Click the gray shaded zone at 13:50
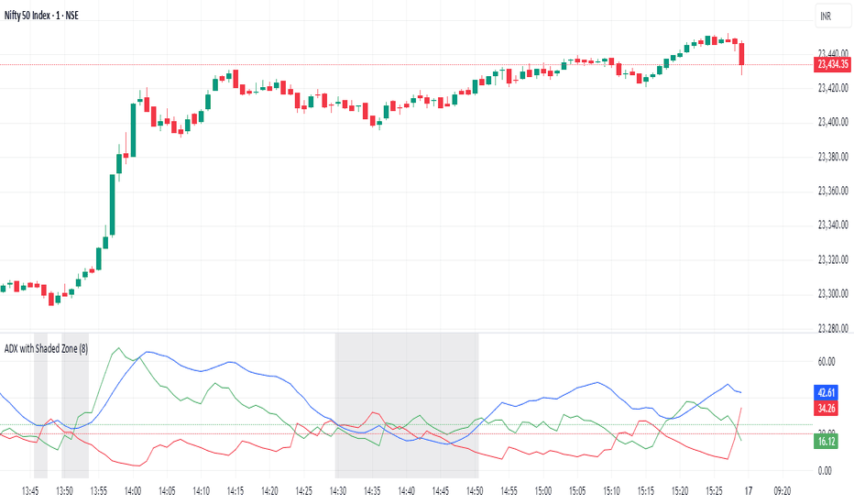The width and height of the screenshot is (854, 504). tap(75, 406)
